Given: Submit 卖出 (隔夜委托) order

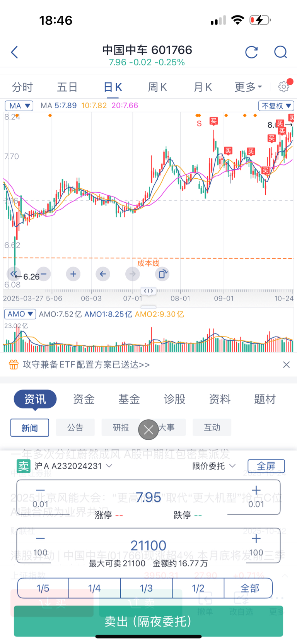Looking at the screenshot, I should tap(148, 621).
